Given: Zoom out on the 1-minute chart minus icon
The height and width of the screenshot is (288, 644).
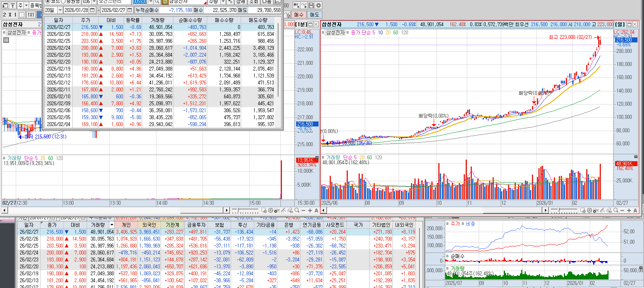Looking at the screenshot, I should 303,211.
